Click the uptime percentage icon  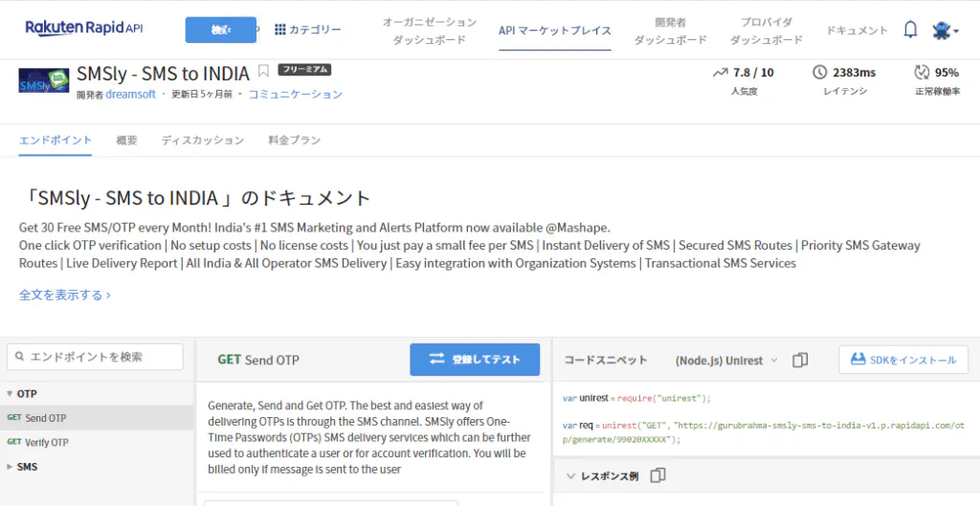pos(922,73)
